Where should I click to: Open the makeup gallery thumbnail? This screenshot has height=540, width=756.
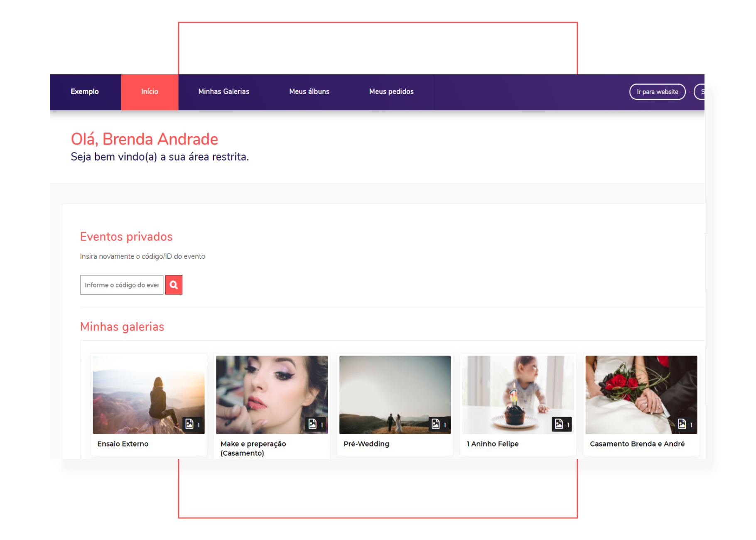point(272,395)
